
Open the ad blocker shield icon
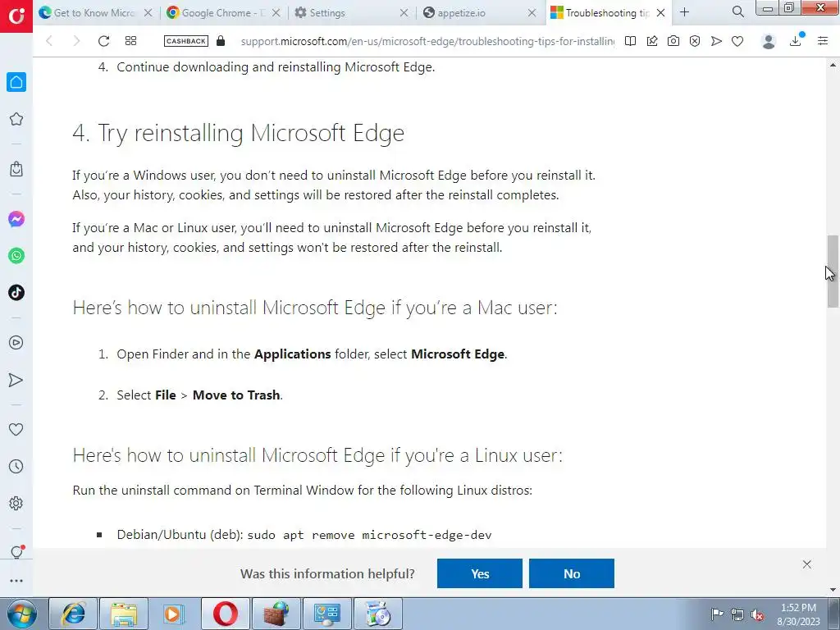tap(695, 41)
